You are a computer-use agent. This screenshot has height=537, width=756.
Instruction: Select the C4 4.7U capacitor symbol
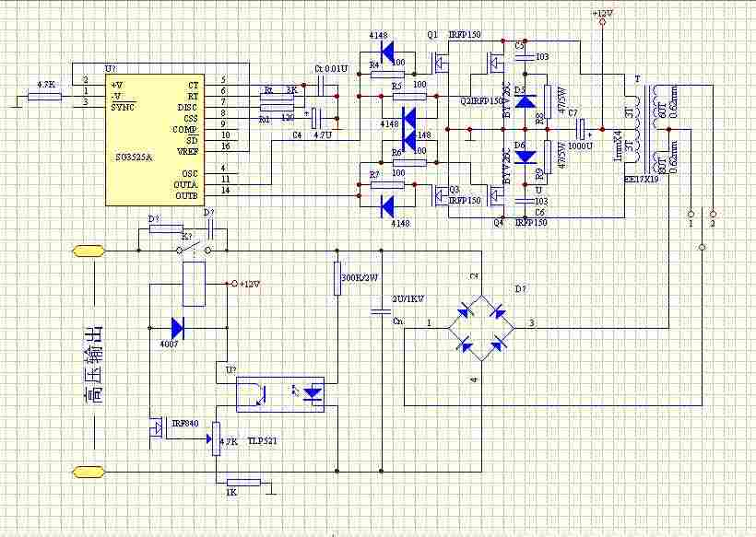pyautogui.click(x=315, y=118)
